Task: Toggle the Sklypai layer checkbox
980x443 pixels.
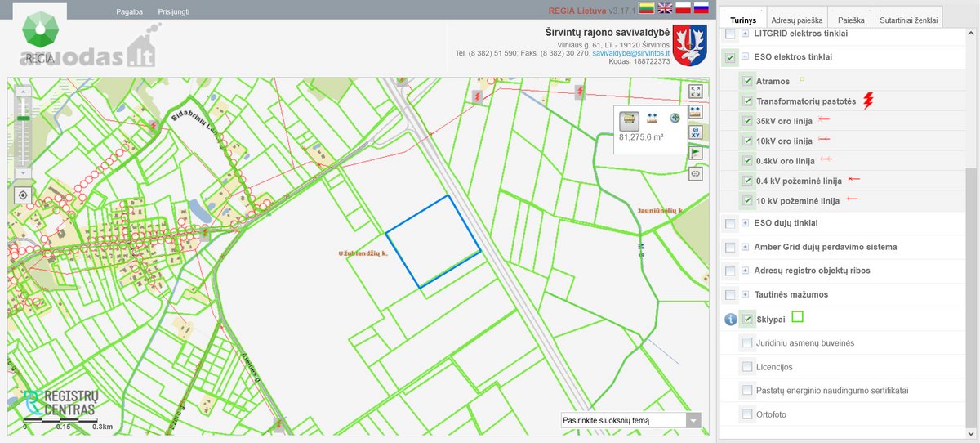Action: (747, 319)
